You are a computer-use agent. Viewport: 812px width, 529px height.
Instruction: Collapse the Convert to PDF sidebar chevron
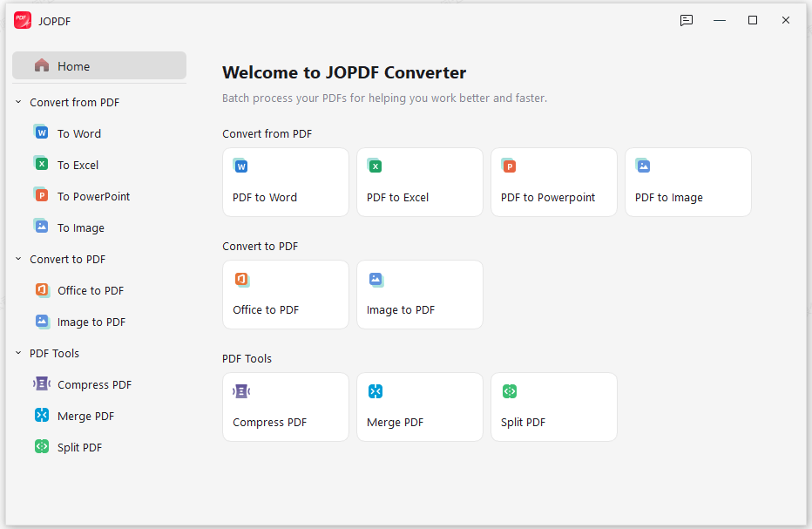coord(18,259)
